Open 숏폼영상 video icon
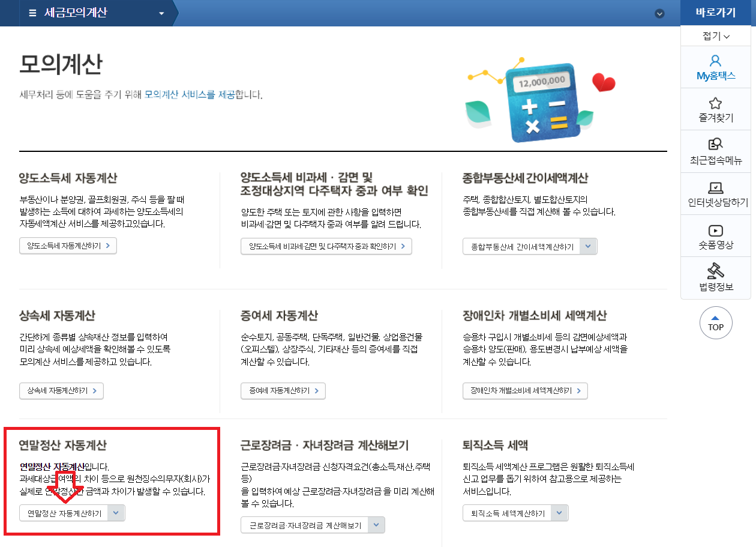Screen dimensions: 756x547 (x=716, y=235)
